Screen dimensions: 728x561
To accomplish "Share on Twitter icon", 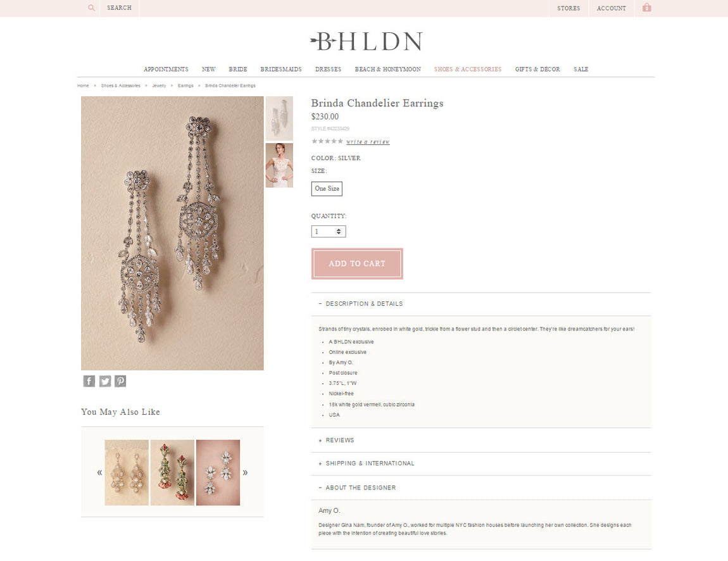I will (105, 381).
